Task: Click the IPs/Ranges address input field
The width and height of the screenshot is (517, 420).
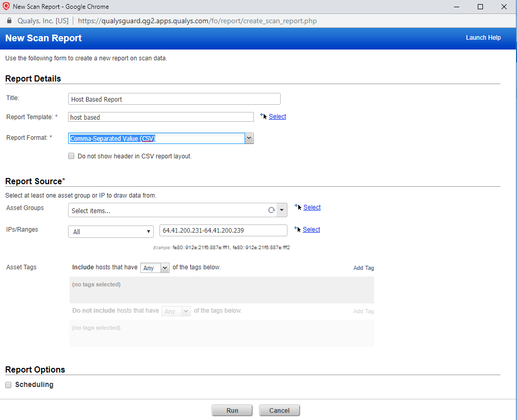Action: [223, 230]
